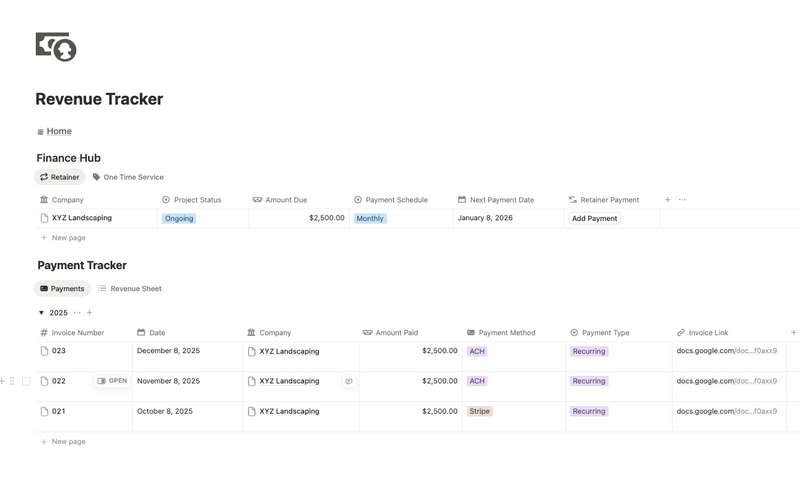Click the plus icon beside Retainer Payment column
The width and height of the screenshot is (800, 486).
click(668, 200)
